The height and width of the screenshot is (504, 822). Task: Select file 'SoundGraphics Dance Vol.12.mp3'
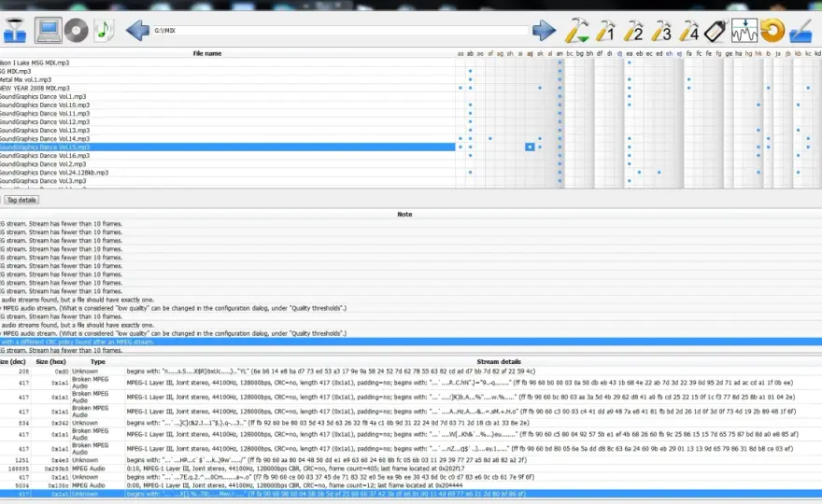pos(228,121)
